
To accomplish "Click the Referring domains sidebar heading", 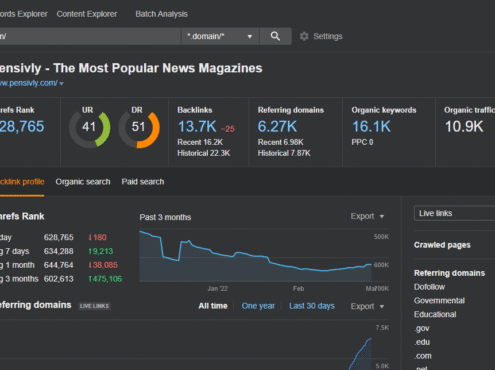I will point(449,273).
